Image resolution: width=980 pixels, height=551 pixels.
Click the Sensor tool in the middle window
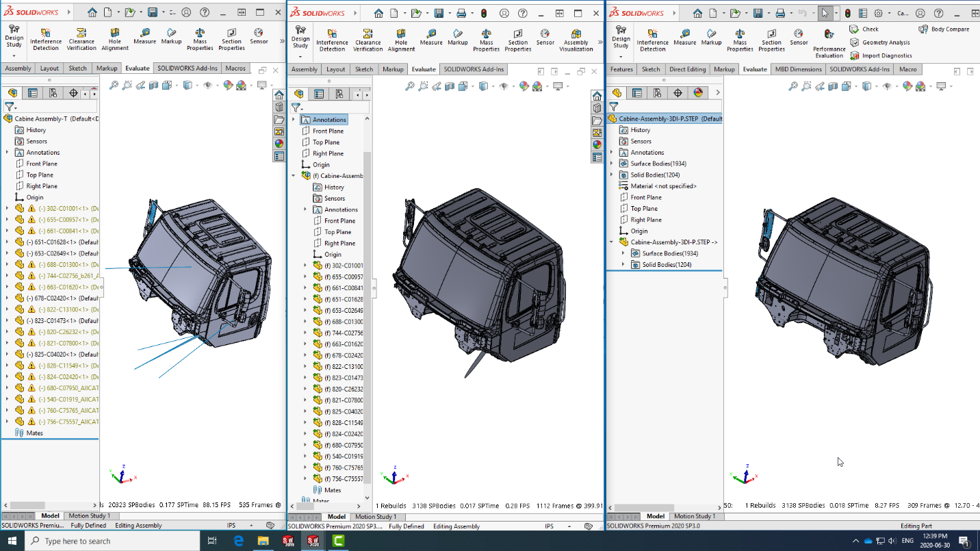click(x=545, y=37)
